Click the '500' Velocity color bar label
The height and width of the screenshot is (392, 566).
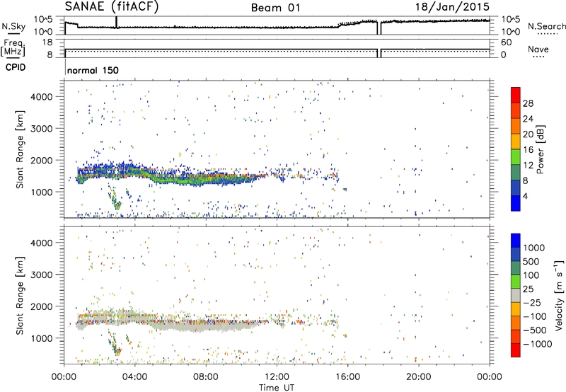pos(531,261)
